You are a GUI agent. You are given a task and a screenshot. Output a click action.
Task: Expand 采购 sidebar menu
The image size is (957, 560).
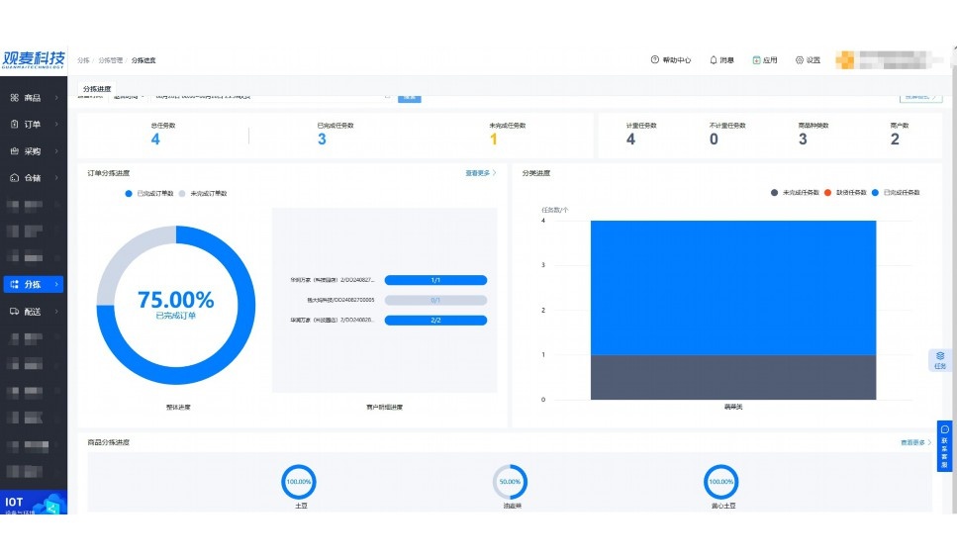(33, 151)
